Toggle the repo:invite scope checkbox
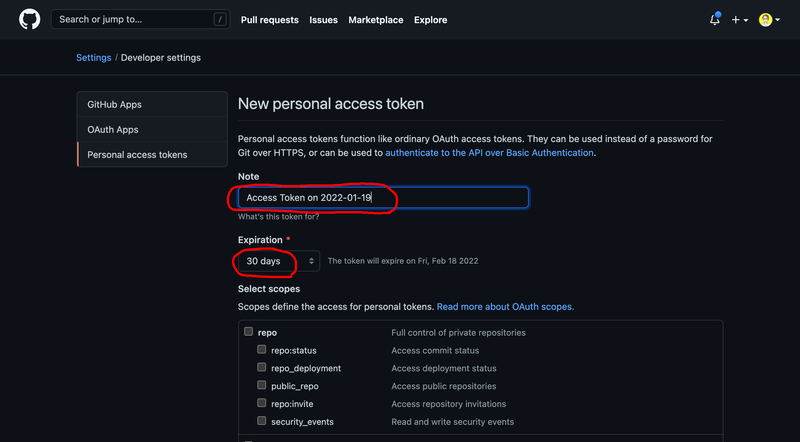Viewport: 800px width, 442px height. coord(262,404)
